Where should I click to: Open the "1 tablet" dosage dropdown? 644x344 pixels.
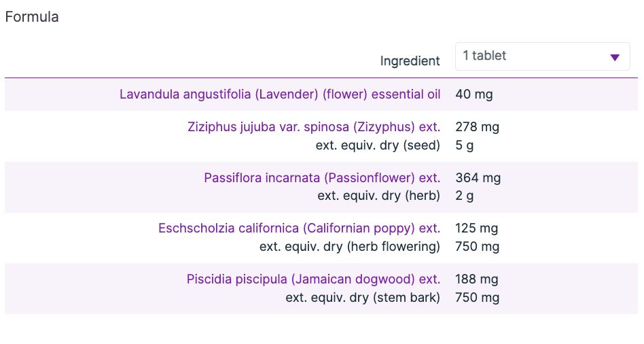(x=541, y=56)
